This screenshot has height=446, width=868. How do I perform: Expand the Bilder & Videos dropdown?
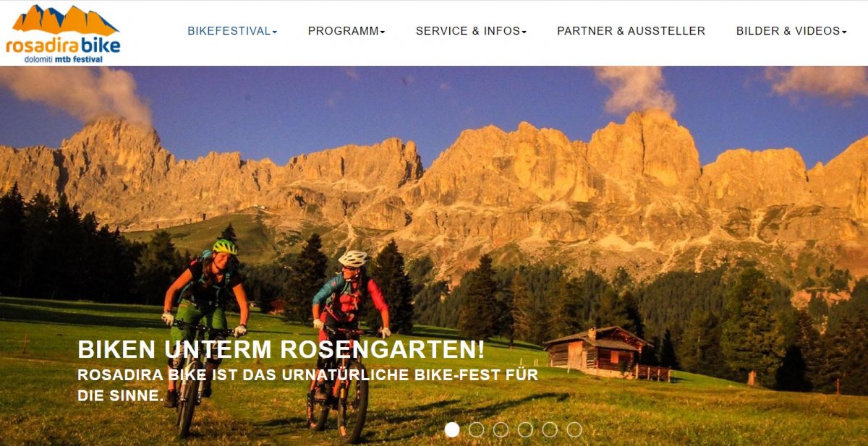[x=791, y=31]
